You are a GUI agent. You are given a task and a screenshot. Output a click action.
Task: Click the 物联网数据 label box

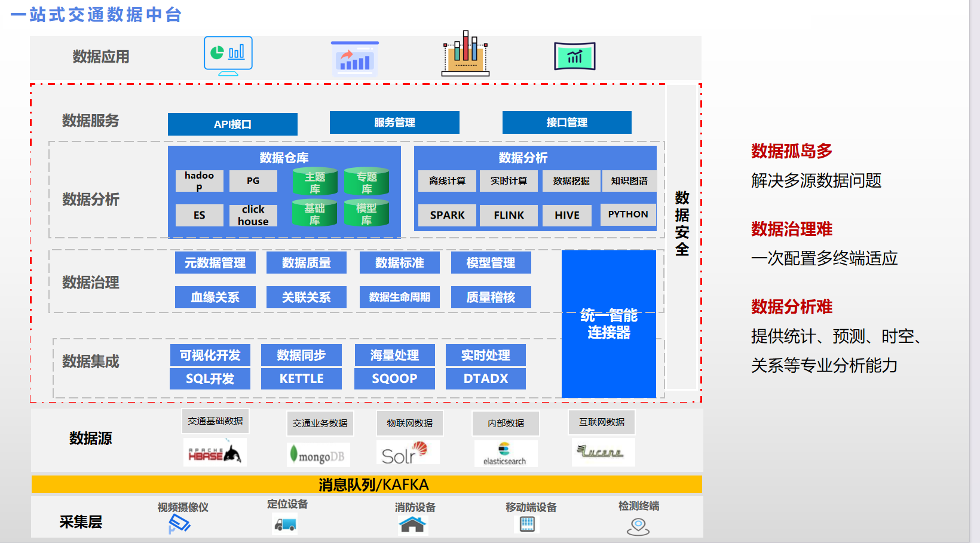[x=410, y=424]
